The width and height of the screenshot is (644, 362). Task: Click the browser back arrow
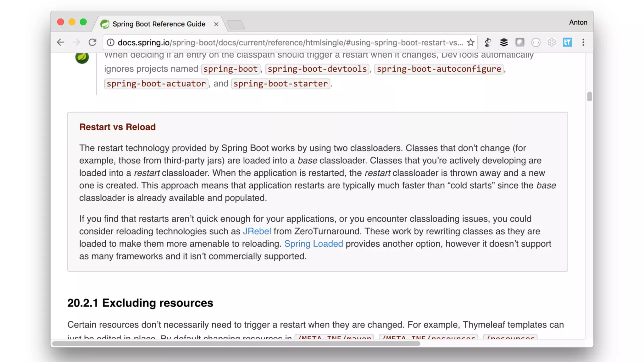coord(60,42)
